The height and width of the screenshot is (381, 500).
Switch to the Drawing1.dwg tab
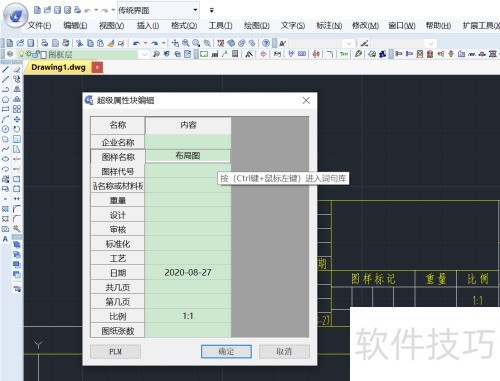coord(58,67)
